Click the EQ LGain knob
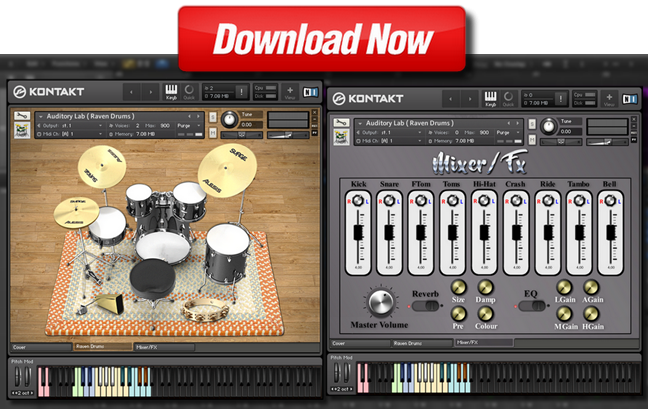 564,287
